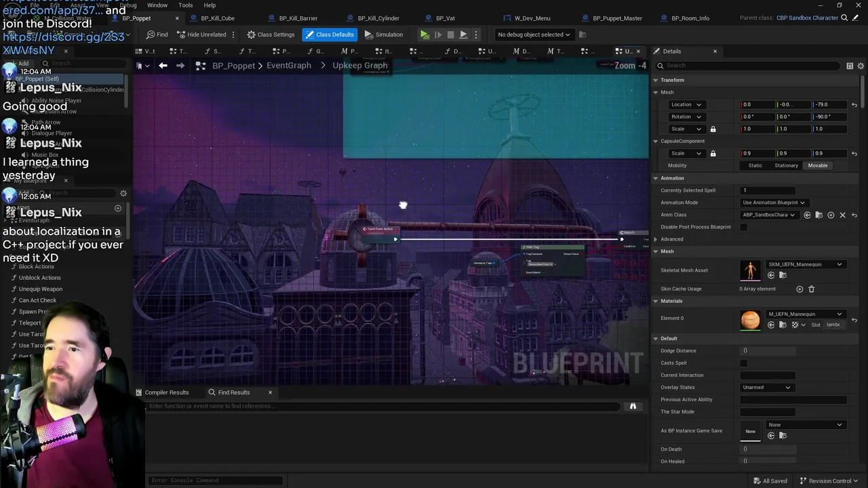Open the Mesh Location type dropdown
Image resolution: width=868 pixels, height=488 pixels.
[686, 104]
